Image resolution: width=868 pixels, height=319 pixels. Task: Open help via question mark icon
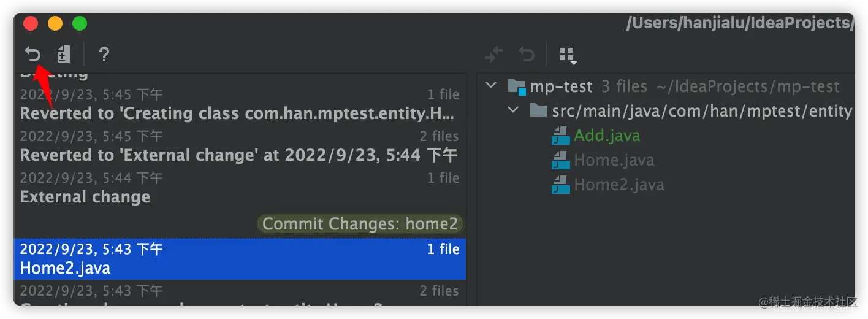coord(104,55)
